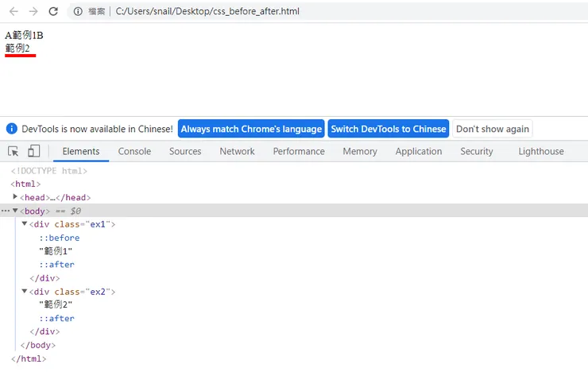
Task: Expand the head element node
Action: coord(15,197)
